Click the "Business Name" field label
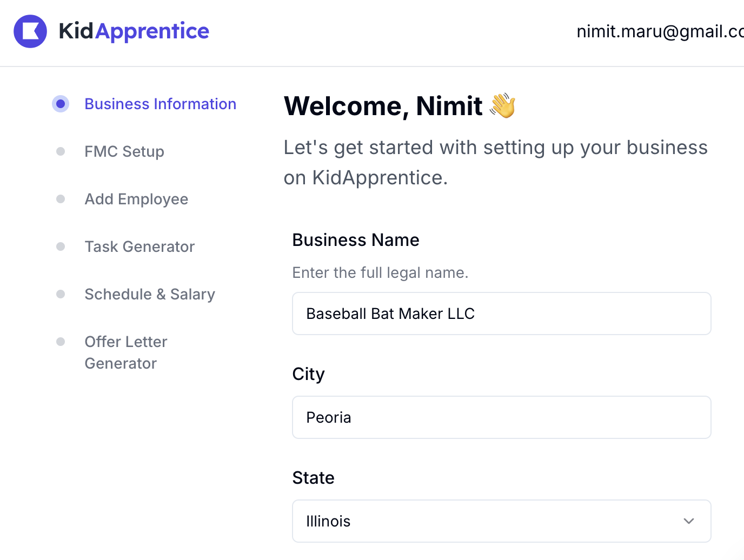Viewport: 744px width, 560px height. pyautogui.click(x=356, y=240)
